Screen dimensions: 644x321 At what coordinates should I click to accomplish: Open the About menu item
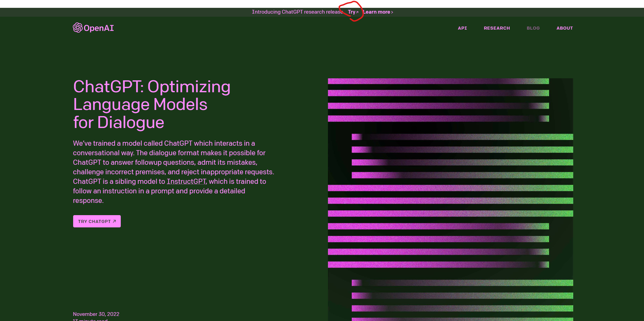click(565, 28)
